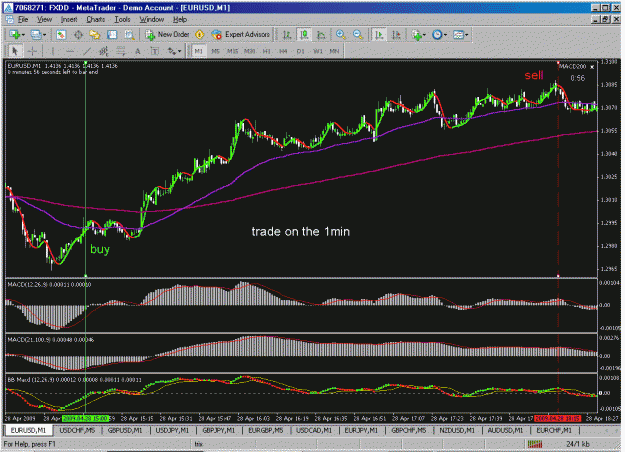Open the View menu
Viewport: 625px width, 452px height.
point(45,19)
